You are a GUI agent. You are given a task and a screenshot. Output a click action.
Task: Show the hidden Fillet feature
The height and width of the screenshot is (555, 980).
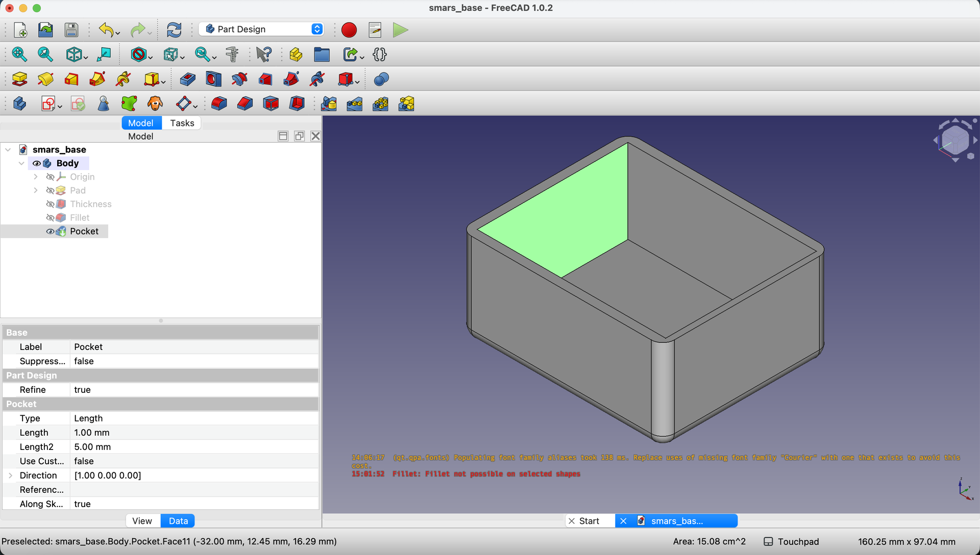click(50, 218)
